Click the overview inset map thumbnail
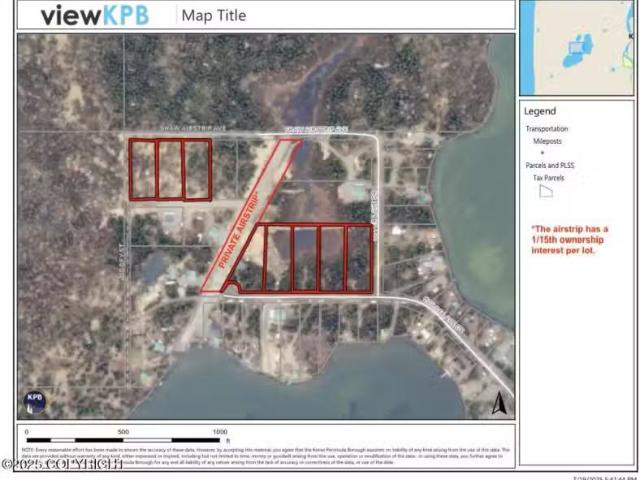This screenshot has height=480, width=640. [578, 43]
